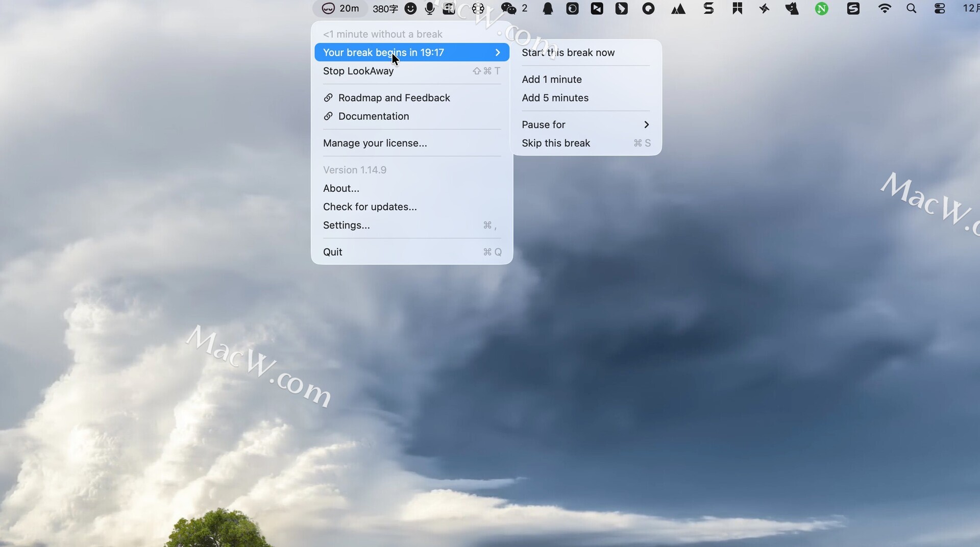Click the microphone icon in menu bar
Viewport: 980px width, 547px height.
pos(430,9)
